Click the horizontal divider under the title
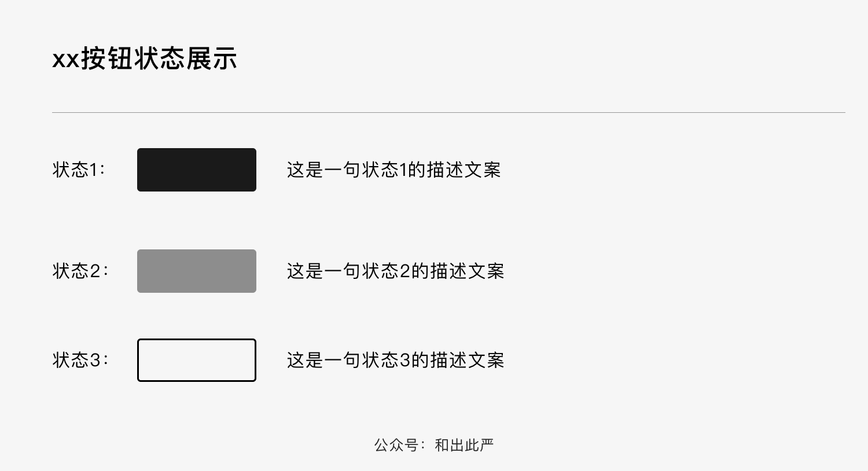868x471 pixels. pos(448,112)
